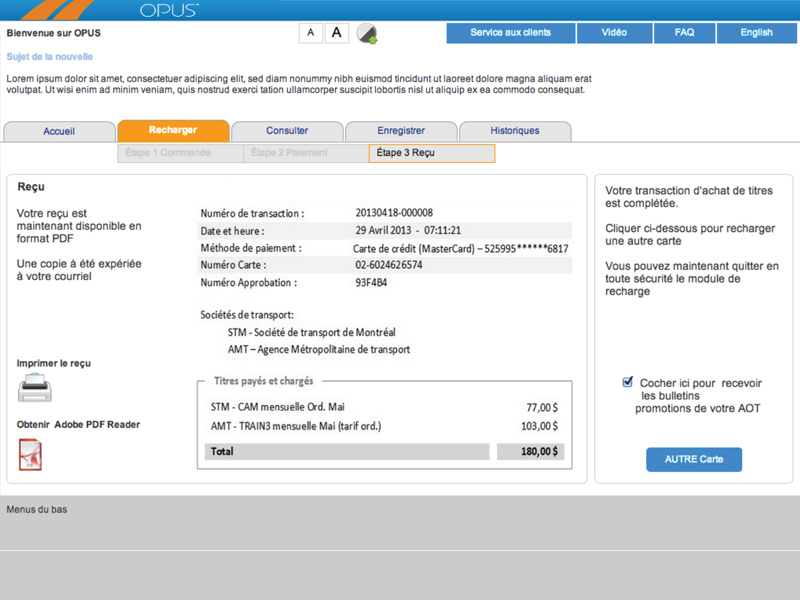Open the Enregistrer tab

(x=401, y=131)
